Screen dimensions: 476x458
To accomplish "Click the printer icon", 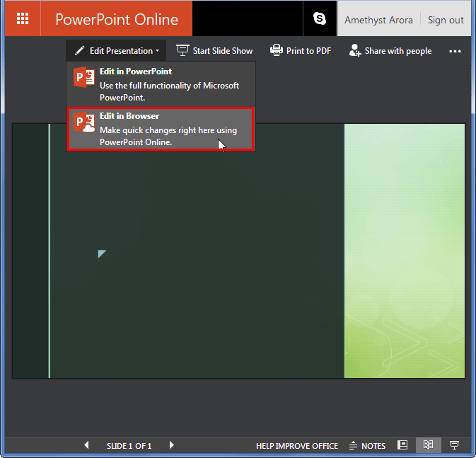I will pos(277,50).
